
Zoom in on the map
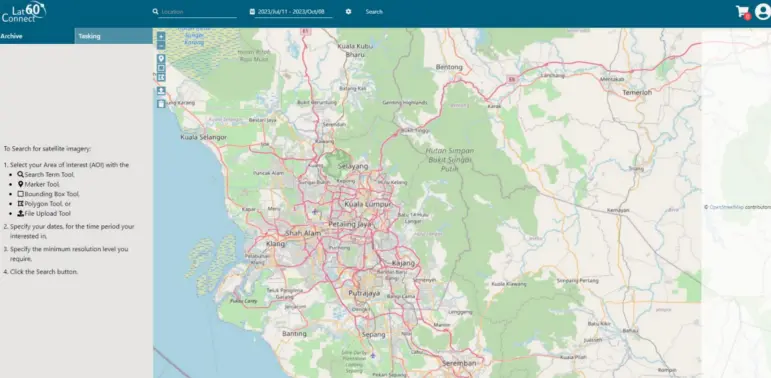[x=161, y=36]
